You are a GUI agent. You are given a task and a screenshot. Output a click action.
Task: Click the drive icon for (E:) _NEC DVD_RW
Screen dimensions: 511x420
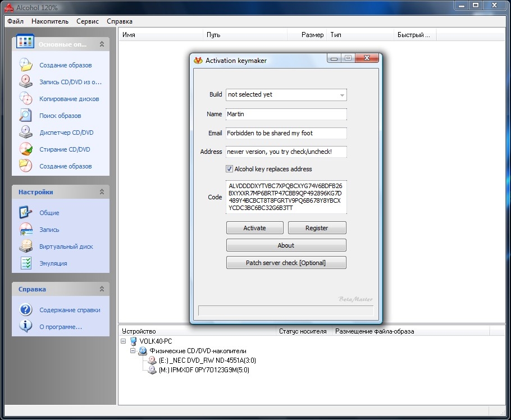[x=152, y=360]
